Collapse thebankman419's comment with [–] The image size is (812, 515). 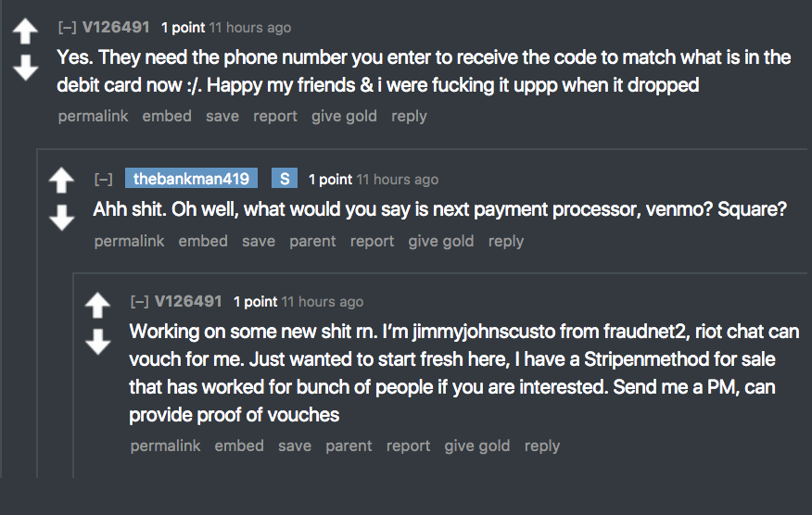[x=103, y=180]
